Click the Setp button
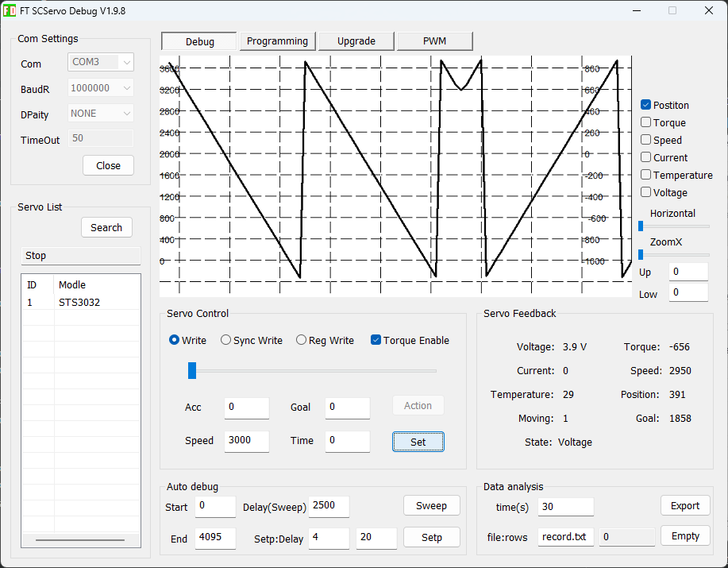Viewport: 728px width, 568px height. (x=431, y=537)
